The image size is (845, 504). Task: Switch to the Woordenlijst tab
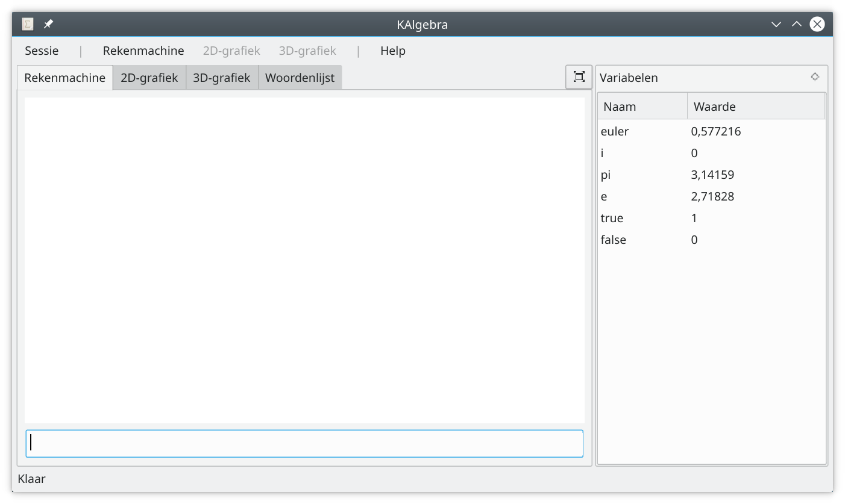(x=300, y=78)
